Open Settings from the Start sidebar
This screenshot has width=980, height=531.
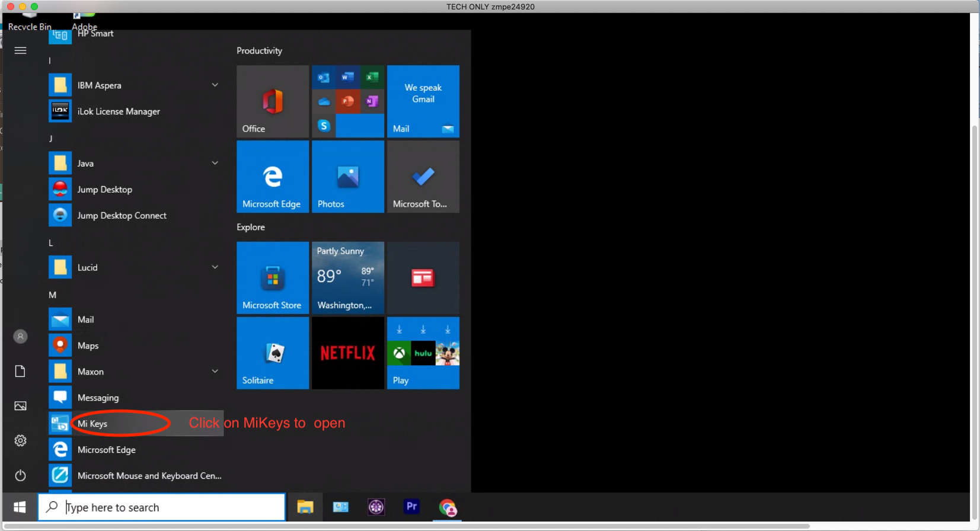(20, 440)
